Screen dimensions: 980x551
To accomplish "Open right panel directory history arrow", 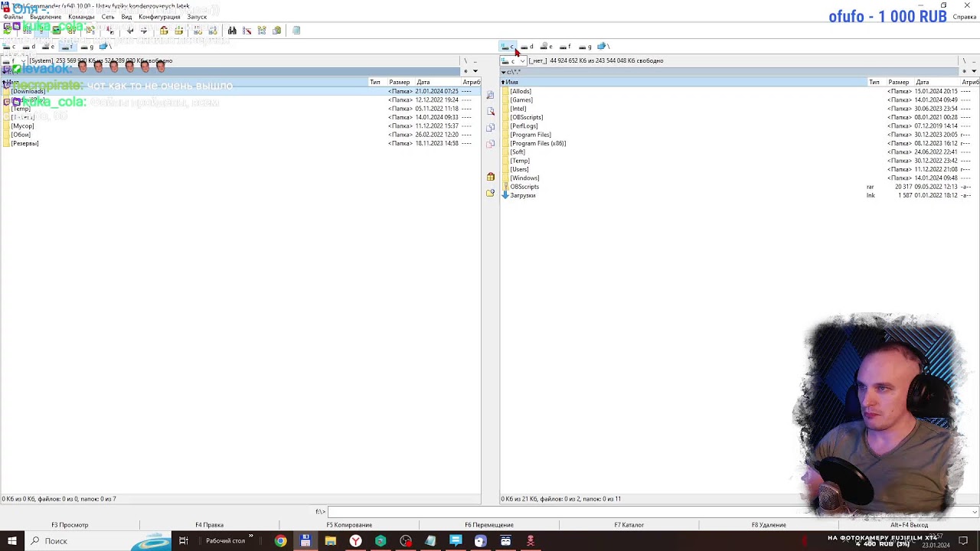I will [974, 71].
